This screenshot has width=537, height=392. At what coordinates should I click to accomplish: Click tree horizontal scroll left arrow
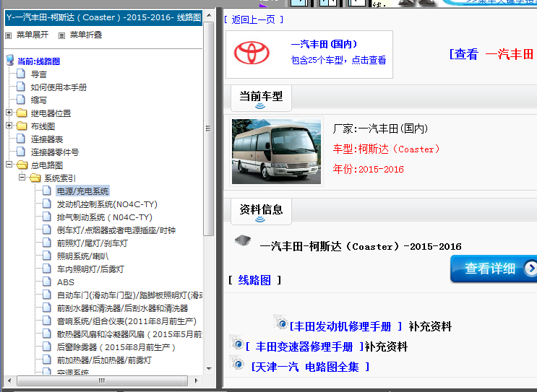click(x=9, y=380)
